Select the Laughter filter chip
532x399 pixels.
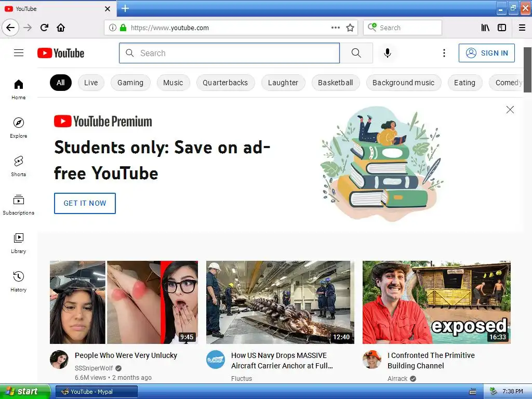(283, 83)
